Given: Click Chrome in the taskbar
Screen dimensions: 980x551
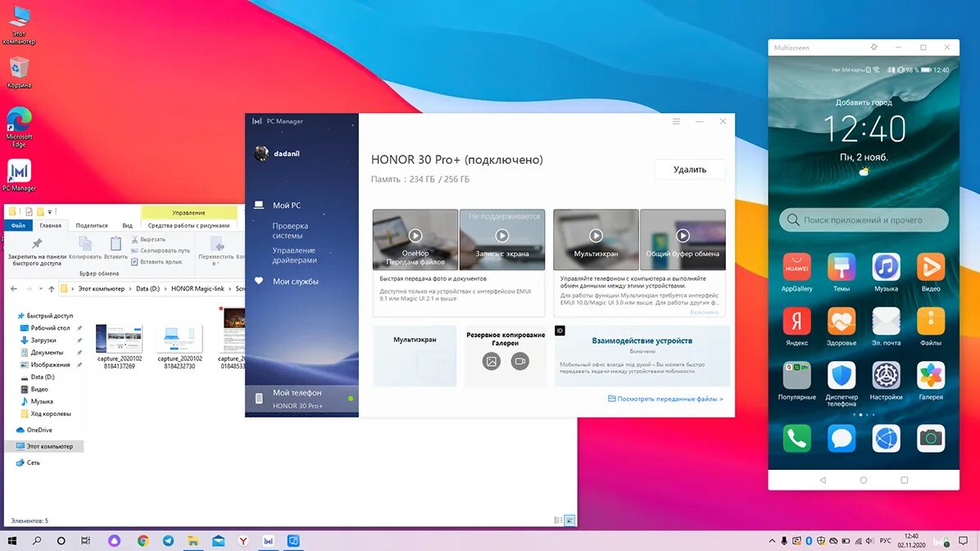Looking at the screenshot, I should pos(143,541).
